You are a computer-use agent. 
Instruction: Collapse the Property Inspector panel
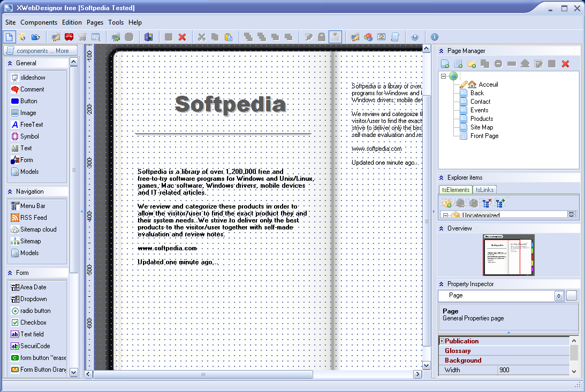(442, 284)
